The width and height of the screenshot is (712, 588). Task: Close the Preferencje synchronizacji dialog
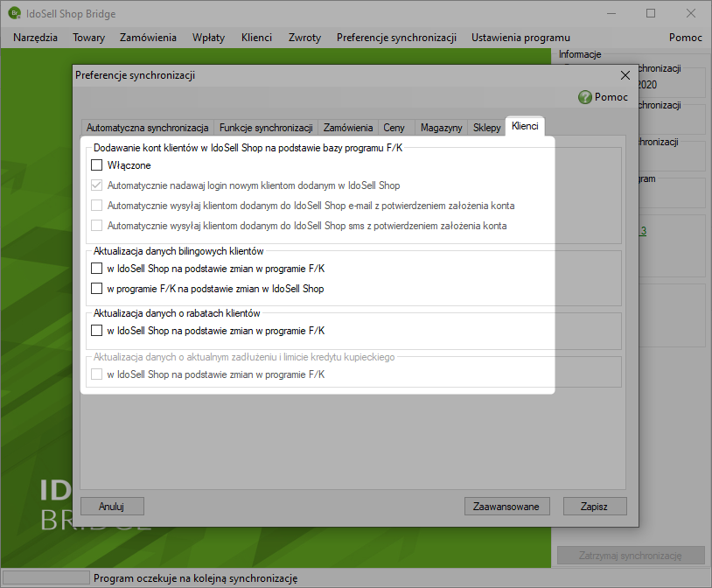click(625, 75)
